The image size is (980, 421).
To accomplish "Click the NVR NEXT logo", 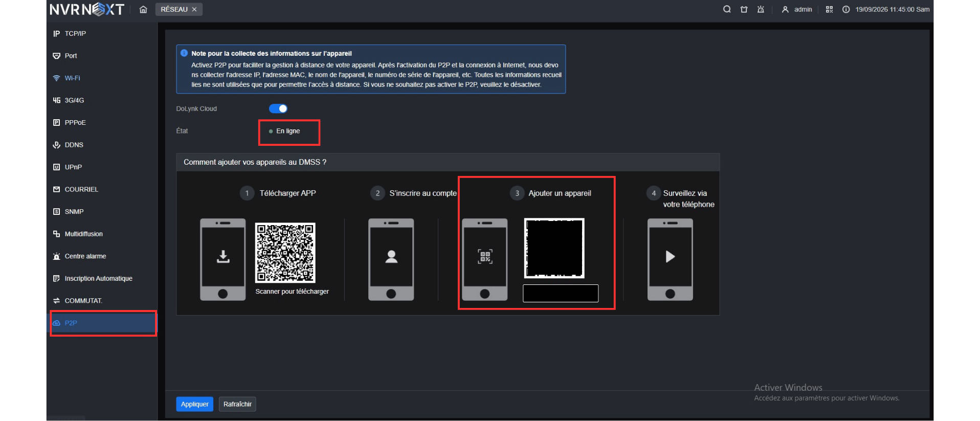I will tap(87, 9).
